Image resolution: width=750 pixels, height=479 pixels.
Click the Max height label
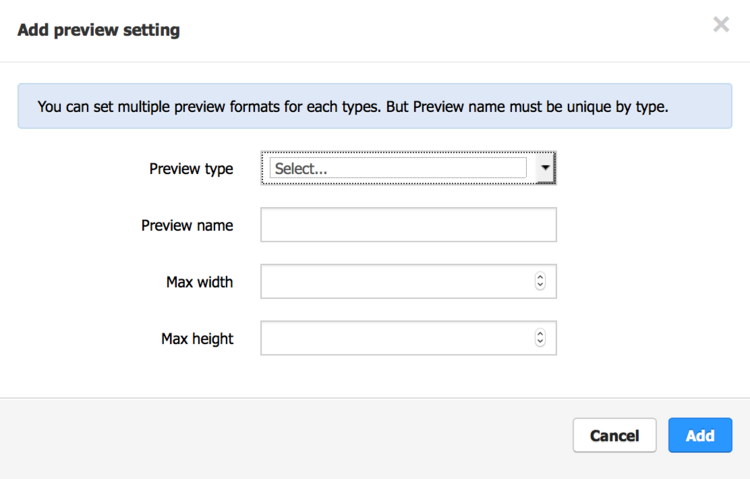[x=197, y=339]
